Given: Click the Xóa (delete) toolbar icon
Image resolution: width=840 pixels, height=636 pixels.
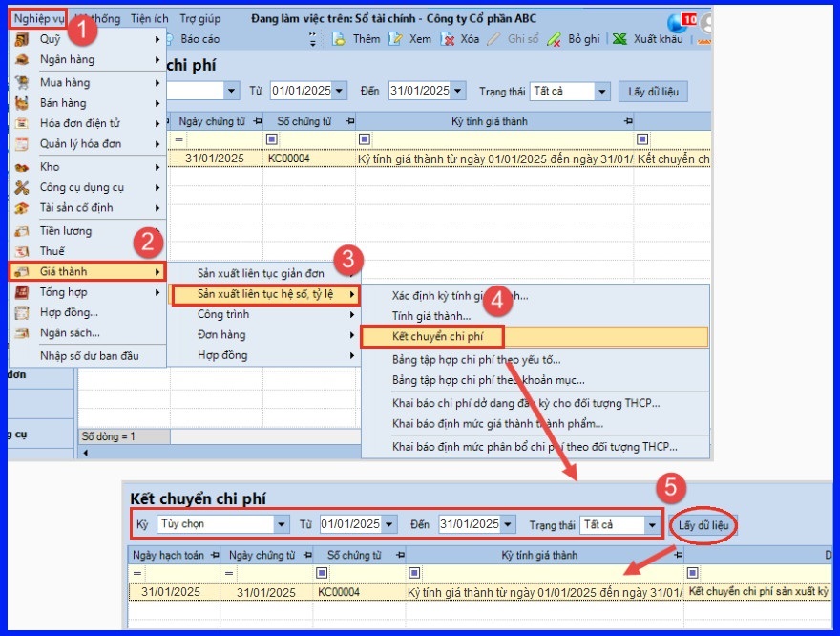Looking at the screenshot, I should pos(448,39).
